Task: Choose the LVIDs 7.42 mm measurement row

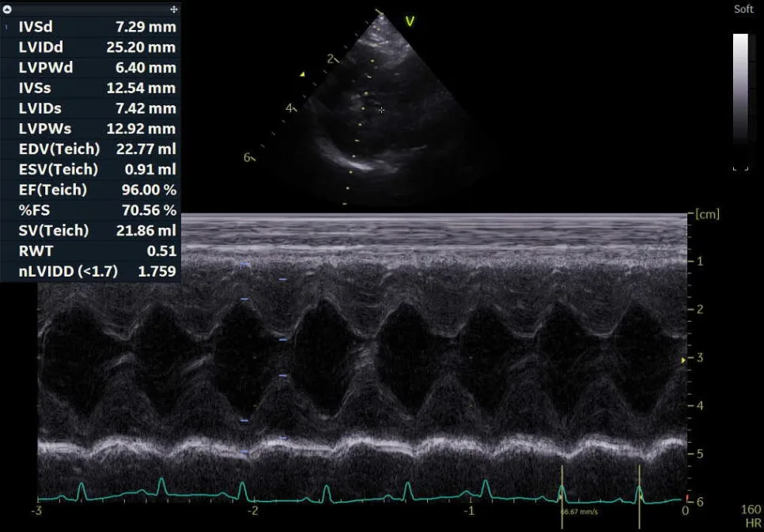Action: point(91,108)
